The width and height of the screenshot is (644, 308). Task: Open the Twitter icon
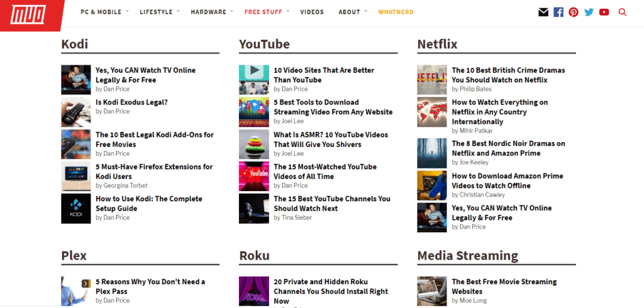[x=589, y=13]
